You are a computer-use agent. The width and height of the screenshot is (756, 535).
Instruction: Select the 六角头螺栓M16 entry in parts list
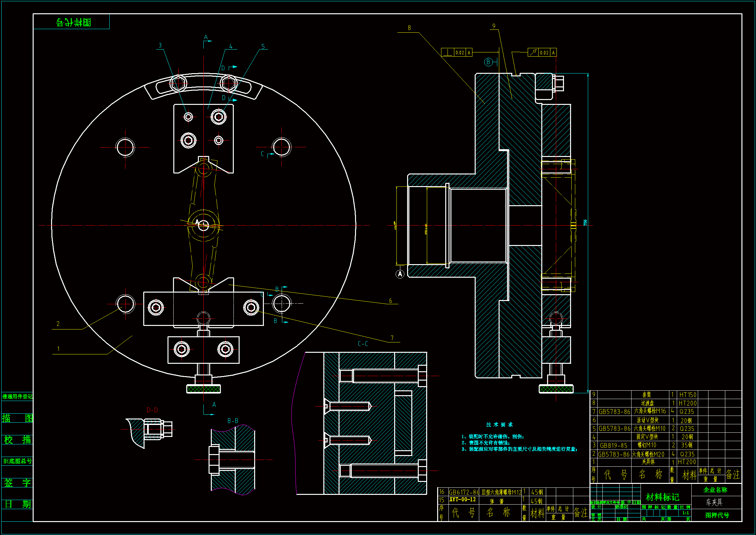[650, 411]
